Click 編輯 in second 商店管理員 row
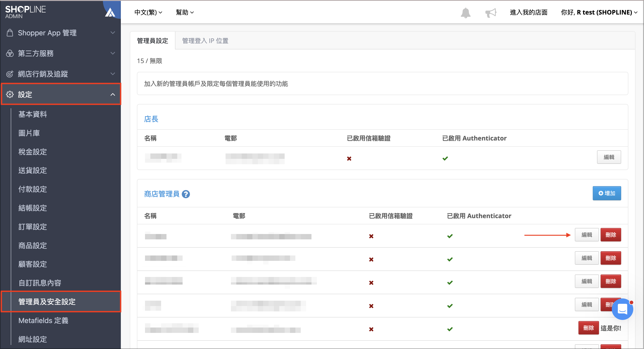The image size is (644, 349). pos(586,258)
